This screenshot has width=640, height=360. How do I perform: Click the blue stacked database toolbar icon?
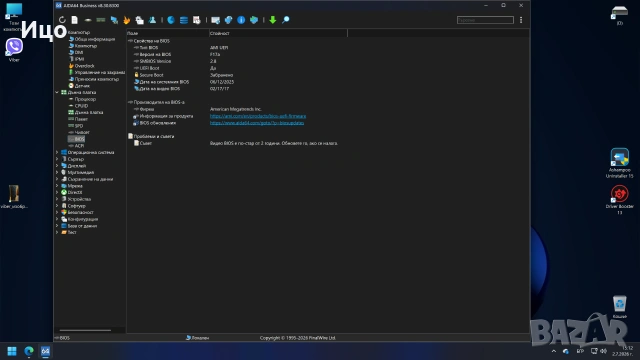coord(184,20)
